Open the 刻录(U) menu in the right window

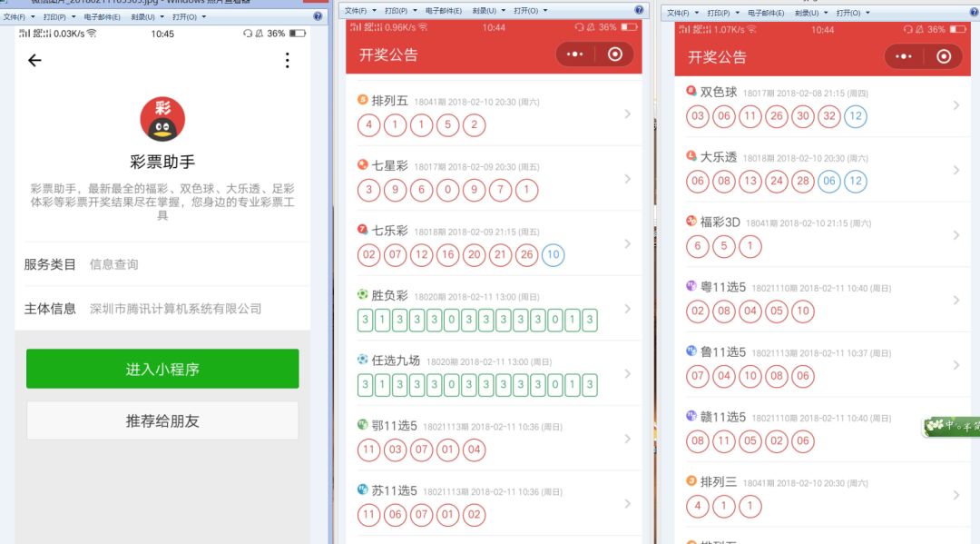pos(810,13)
